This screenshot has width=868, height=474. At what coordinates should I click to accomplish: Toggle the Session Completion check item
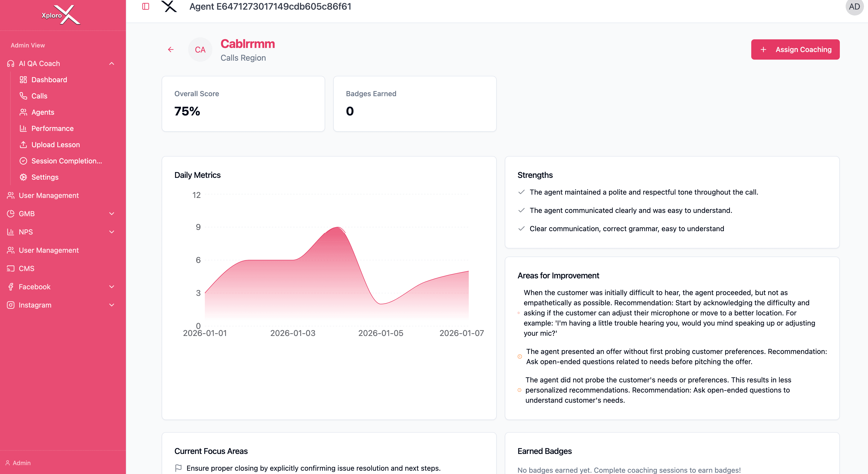pyautogui.click(x=23, y=161)
